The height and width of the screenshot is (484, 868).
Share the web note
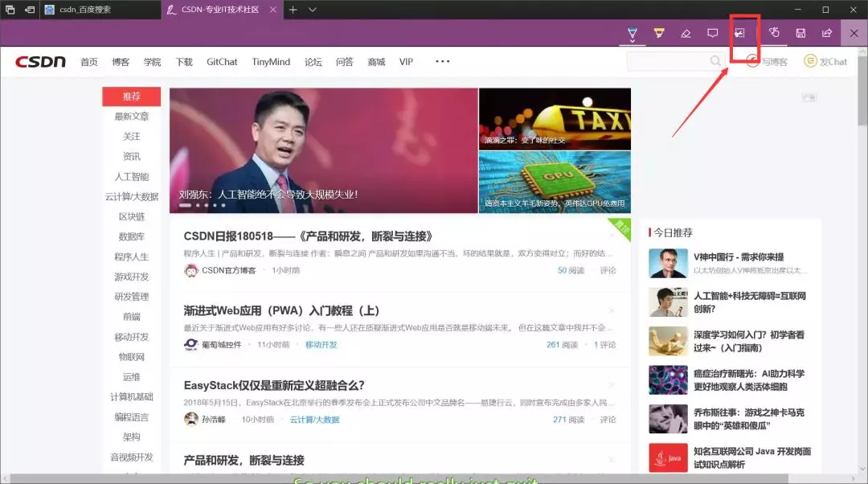click(826, 33)
